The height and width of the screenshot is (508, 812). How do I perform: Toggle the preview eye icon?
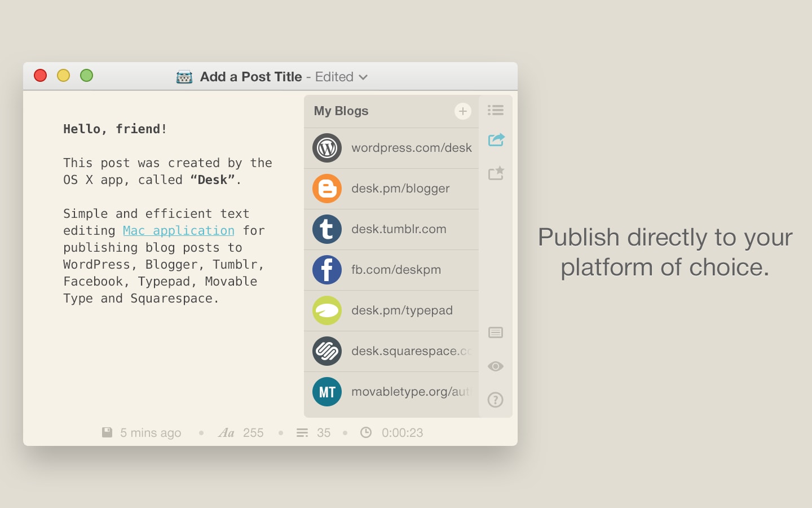[x=495, y=366]
